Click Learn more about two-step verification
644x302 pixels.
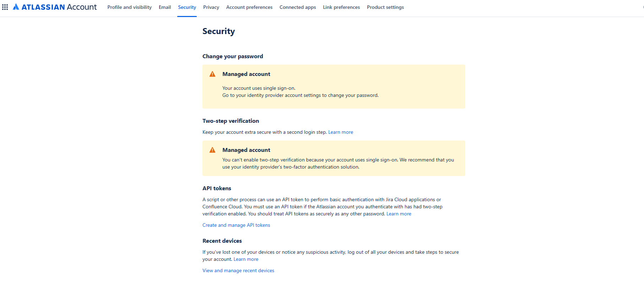click(341, 132)
